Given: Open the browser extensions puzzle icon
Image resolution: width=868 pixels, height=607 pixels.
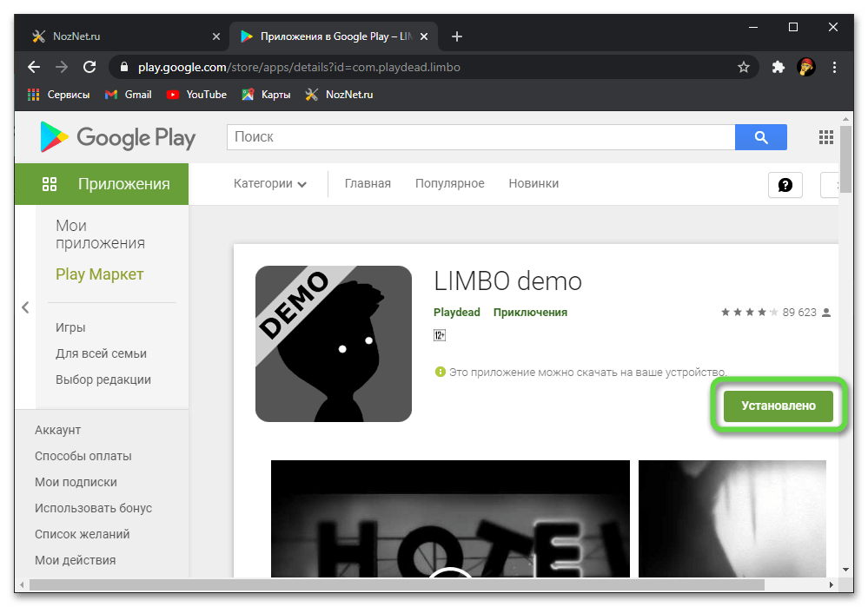Looking at the screenshot, I should pos(779,67).
